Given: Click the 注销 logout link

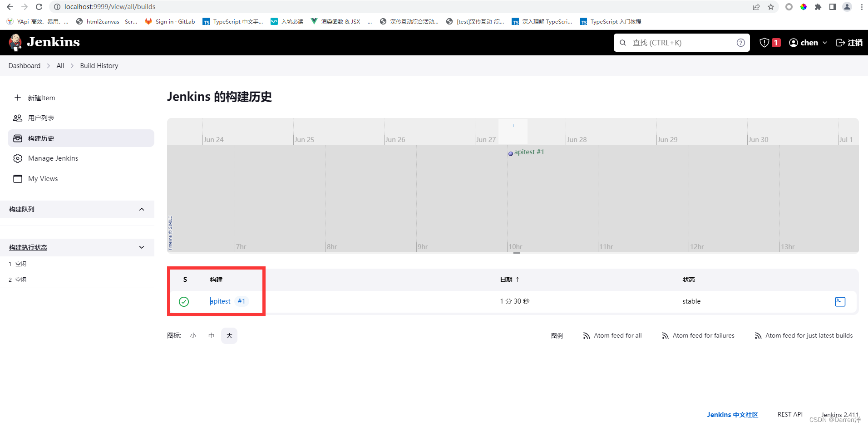Looking at the screenshot, I should pyautogui.click(x=849, y=43).
